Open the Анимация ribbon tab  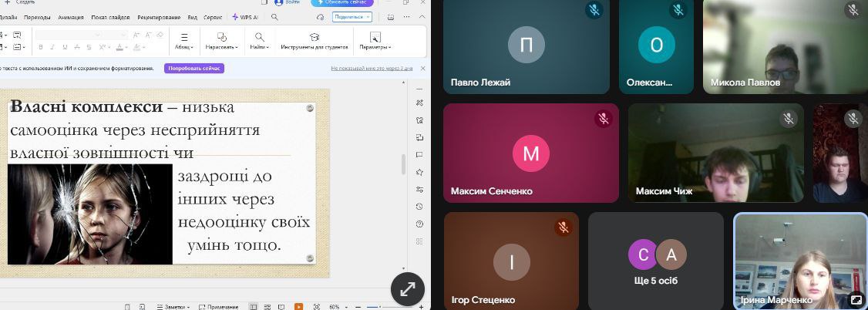[71, 17]
